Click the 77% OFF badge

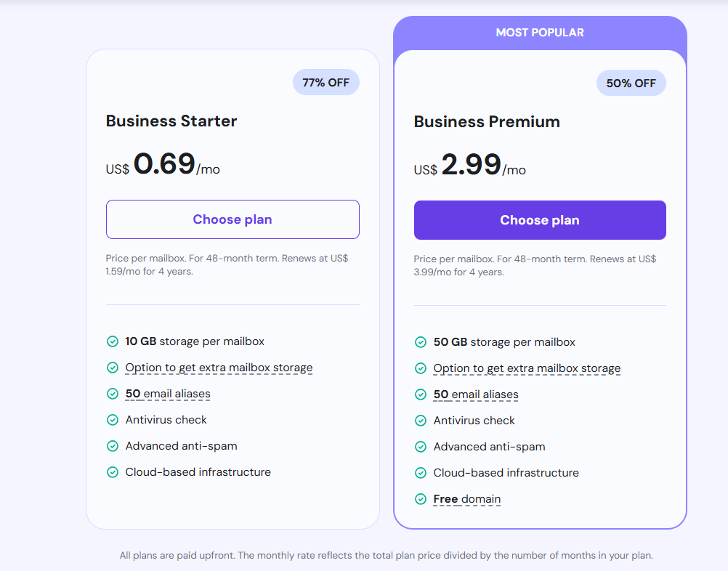(x=325, y=82)
